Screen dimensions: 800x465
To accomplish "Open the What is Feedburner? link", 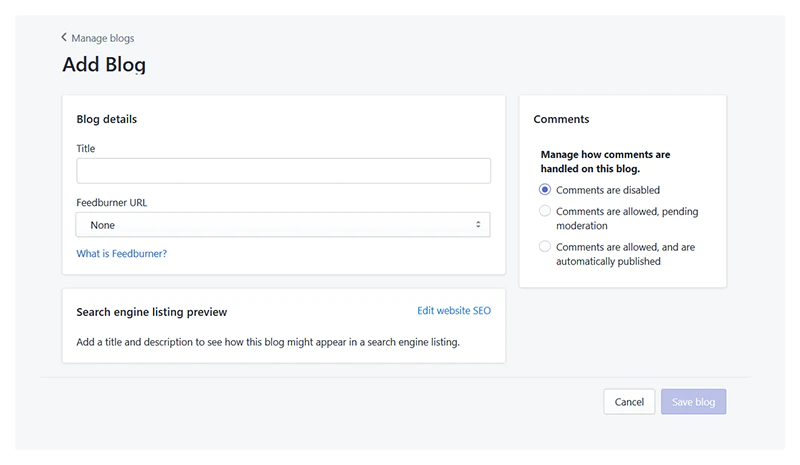I will pos(121,254).
